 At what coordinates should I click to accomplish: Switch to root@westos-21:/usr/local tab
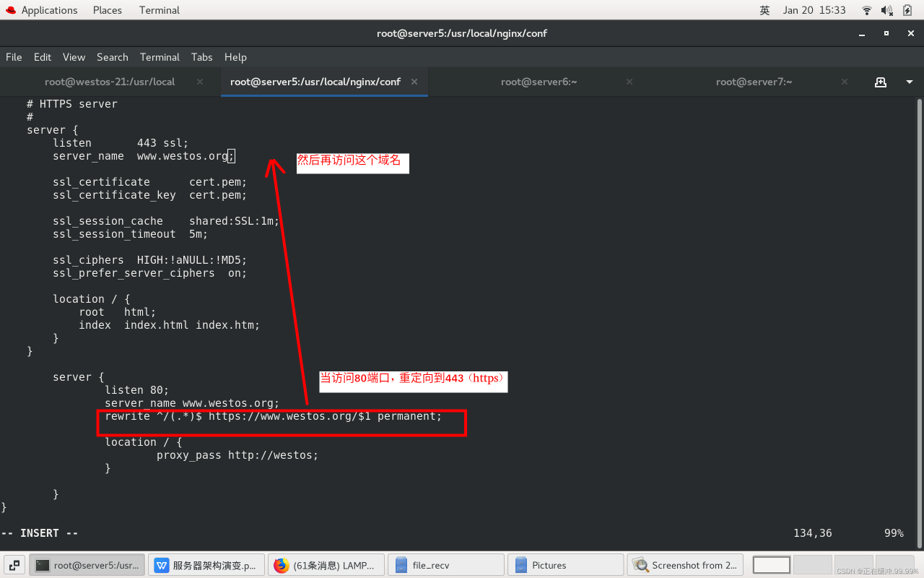[110, 82]
